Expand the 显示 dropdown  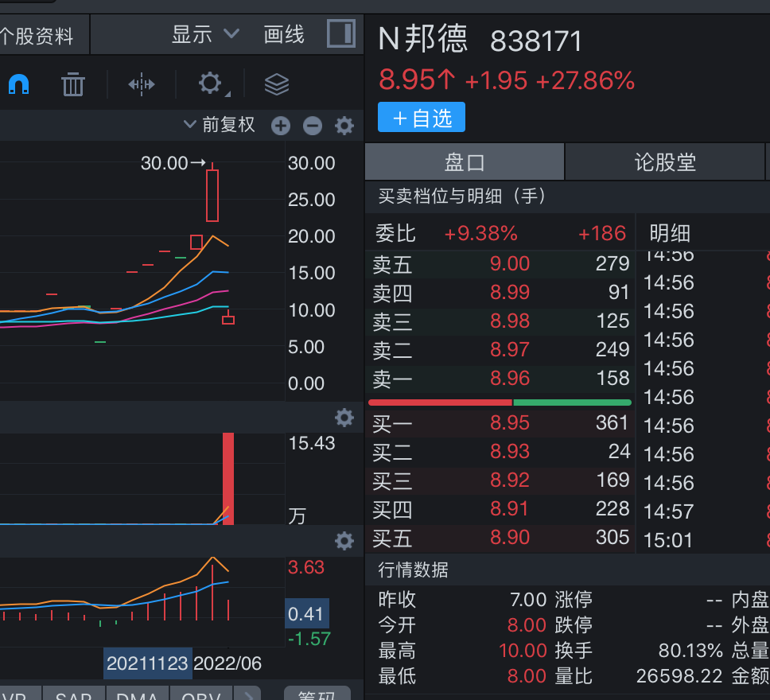[x=205, y=34]
